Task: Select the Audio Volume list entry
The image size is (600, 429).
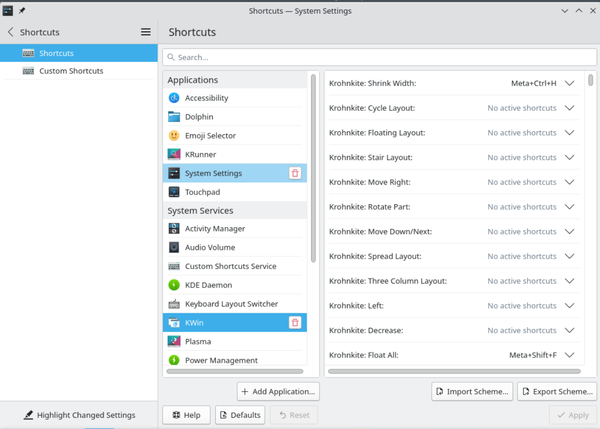Action: (x=235, y=247)
